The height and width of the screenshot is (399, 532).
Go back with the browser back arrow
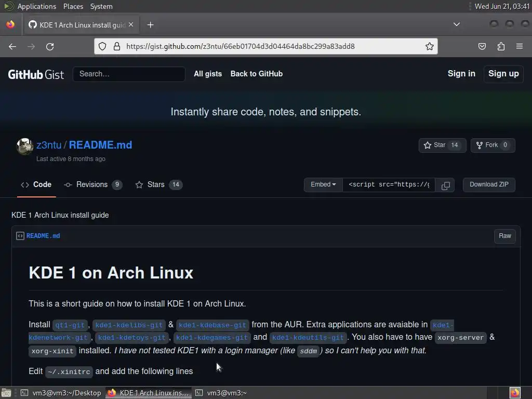(x=12, y=46)
